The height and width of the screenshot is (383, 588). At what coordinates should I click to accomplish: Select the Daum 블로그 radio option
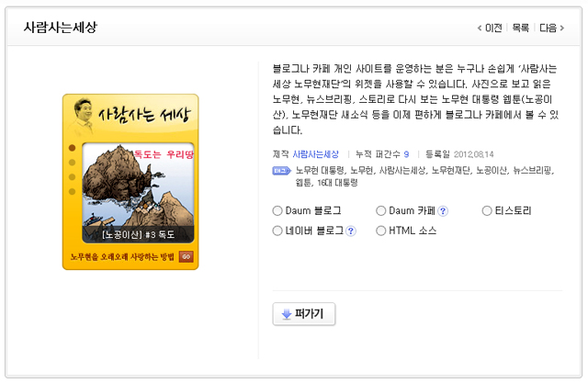click(x=277, y=211)
